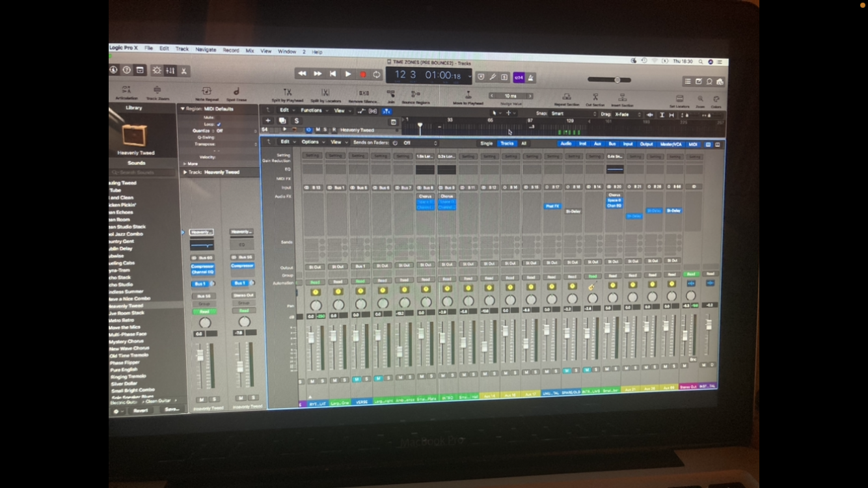Click the Rewind transport button

pos(302,74)
